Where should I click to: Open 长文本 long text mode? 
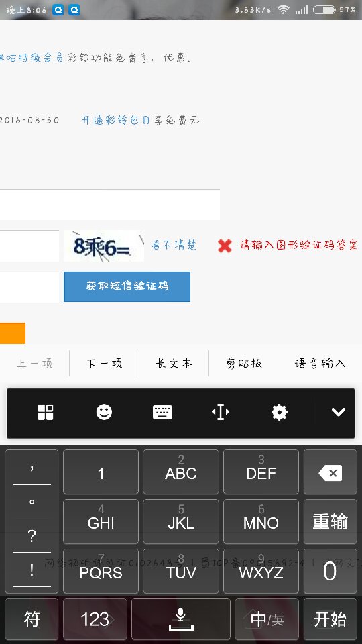pos(174,364)
